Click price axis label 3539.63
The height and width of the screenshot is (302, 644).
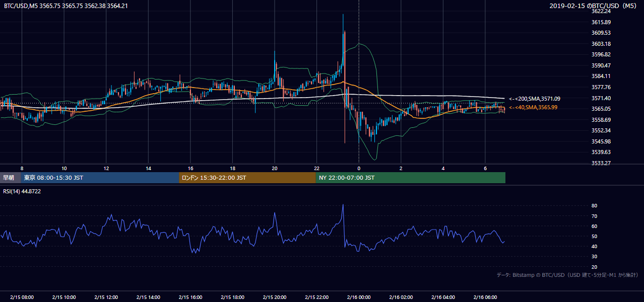[x=601, y=152]
